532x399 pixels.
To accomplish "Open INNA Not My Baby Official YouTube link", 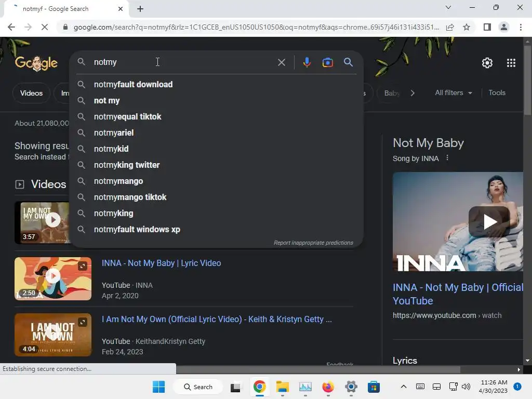I will click(458, 294).
